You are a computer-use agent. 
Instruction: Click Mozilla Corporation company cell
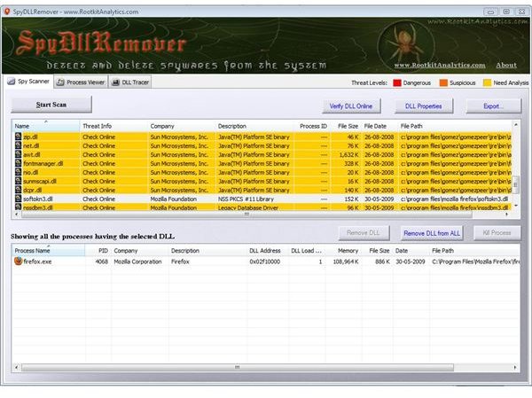137,261
